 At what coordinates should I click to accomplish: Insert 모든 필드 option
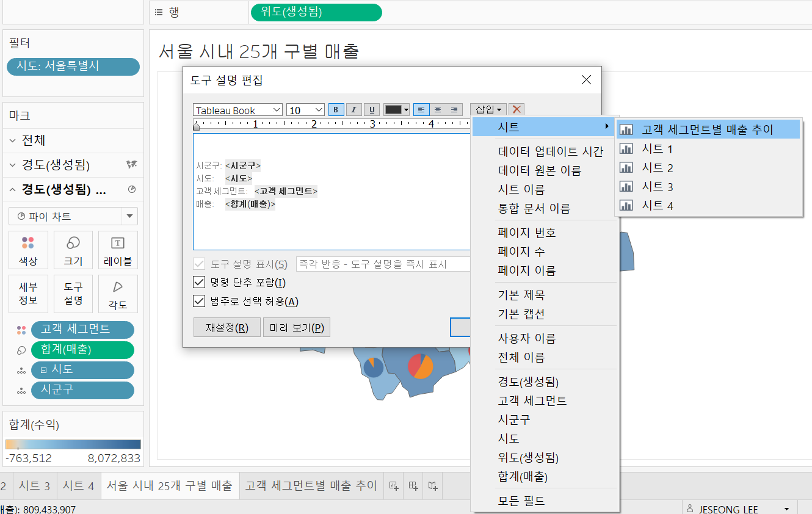click(x=521, y=501)
